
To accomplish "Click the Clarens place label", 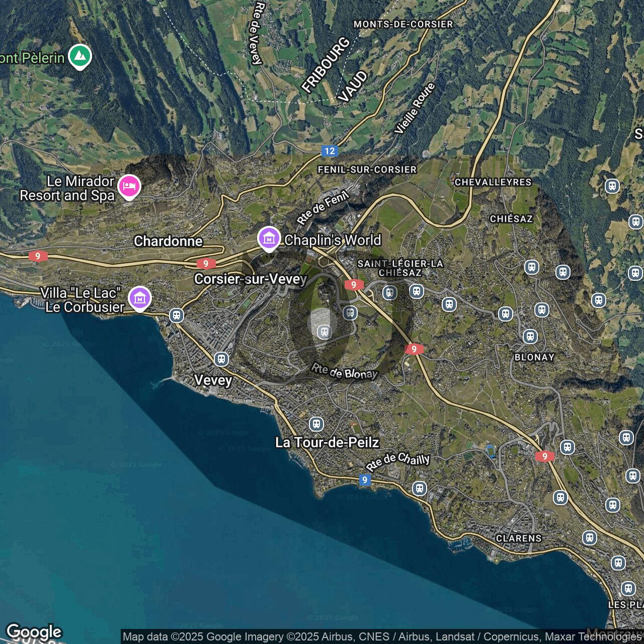I will (519, 538).
